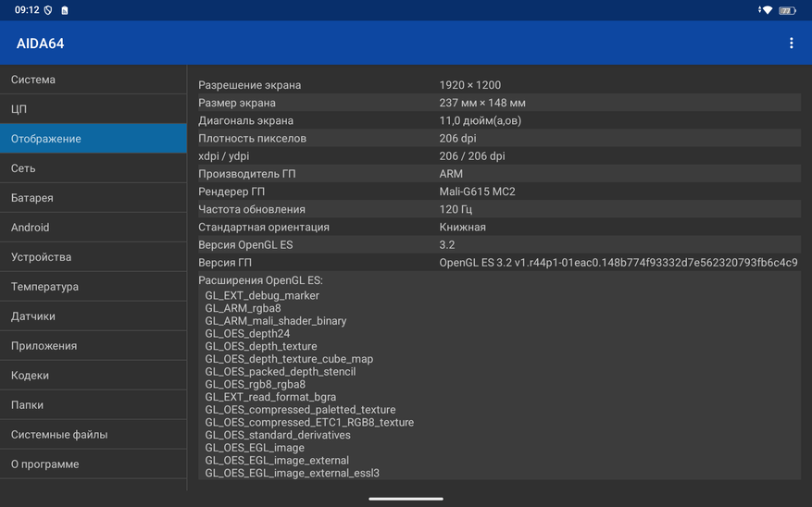Viewport: 812px width, 507px height.
Task: Tap the SD card status icon
Action: pyautogui.click(x=65, y=10)
